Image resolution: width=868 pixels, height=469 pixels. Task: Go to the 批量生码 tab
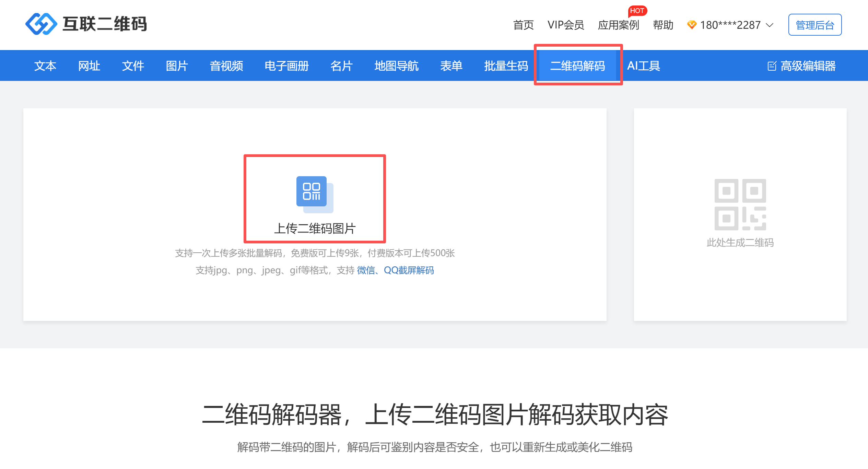pyautogui.click(x=506, y=66)
